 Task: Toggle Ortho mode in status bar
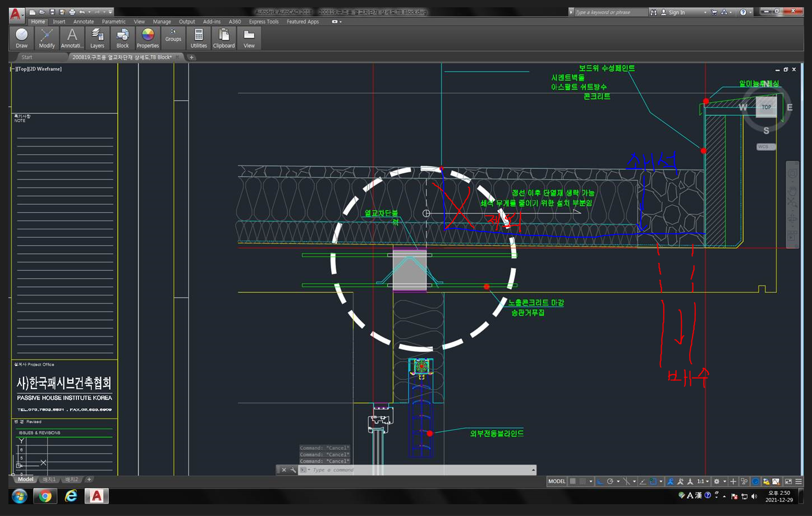coord(600,481)
